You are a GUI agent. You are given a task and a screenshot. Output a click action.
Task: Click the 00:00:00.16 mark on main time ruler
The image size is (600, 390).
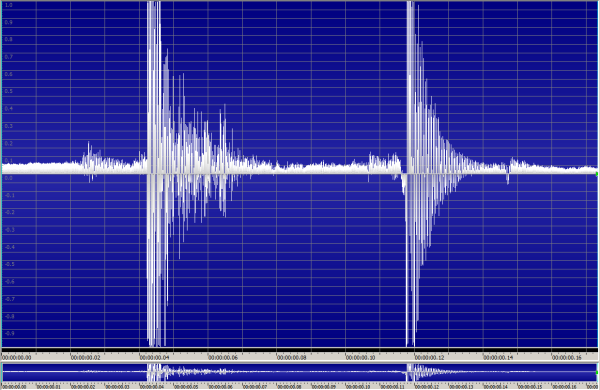(x=567, y=357)
